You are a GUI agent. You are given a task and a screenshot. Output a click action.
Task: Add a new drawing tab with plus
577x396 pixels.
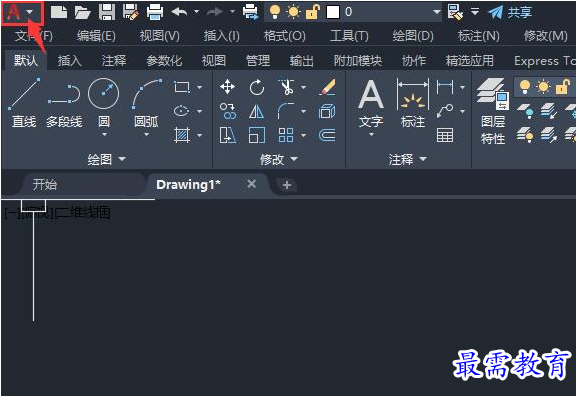287,185
